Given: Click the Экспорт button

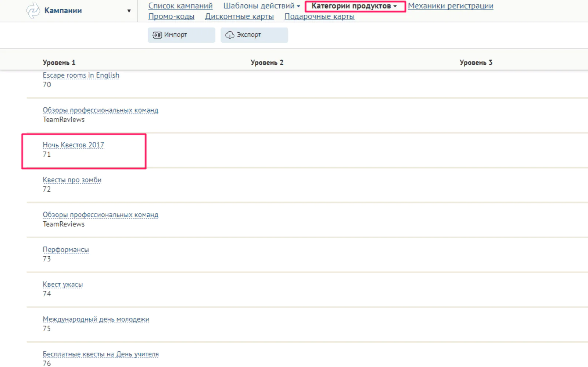Looking at the screenshot, I should [x=254, y=35].
